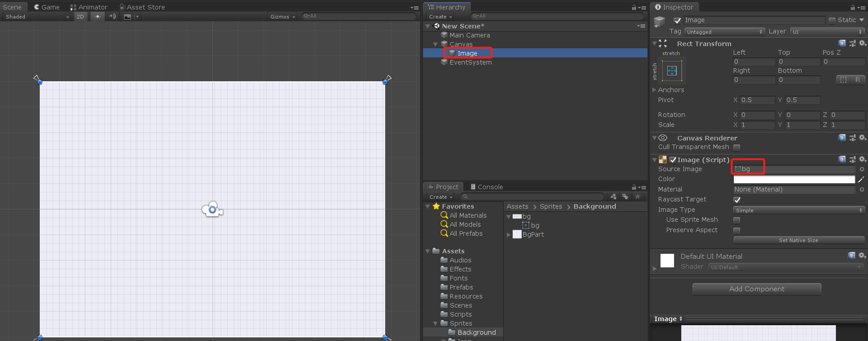Image resolution: width=868 pixels, height=341 pixels.
Task: Toggle scene audio speaker icon
Action: click(112, 17)
